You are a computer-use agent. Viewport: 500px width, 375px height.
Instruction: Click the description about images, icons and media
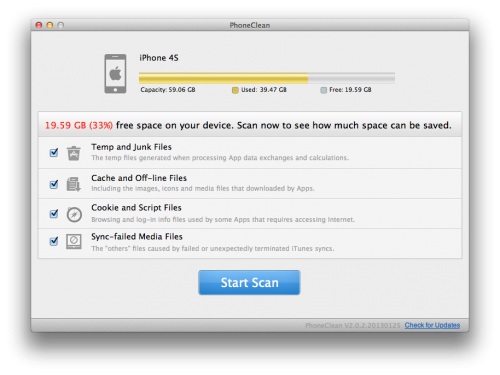click(203, 189)
